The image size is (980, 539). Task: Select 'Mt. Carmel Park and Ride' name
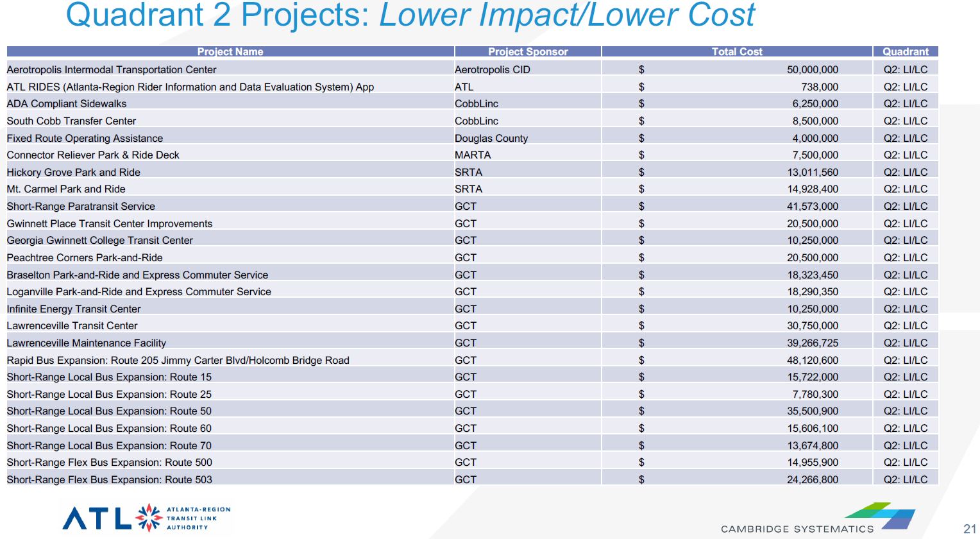coord(66,189)
